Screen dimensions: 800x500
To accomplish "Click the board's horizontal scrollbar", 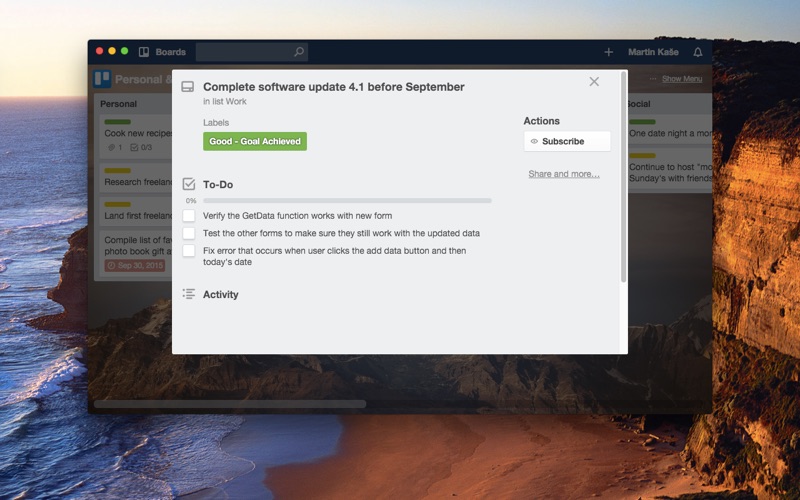I will click(230, 404).
